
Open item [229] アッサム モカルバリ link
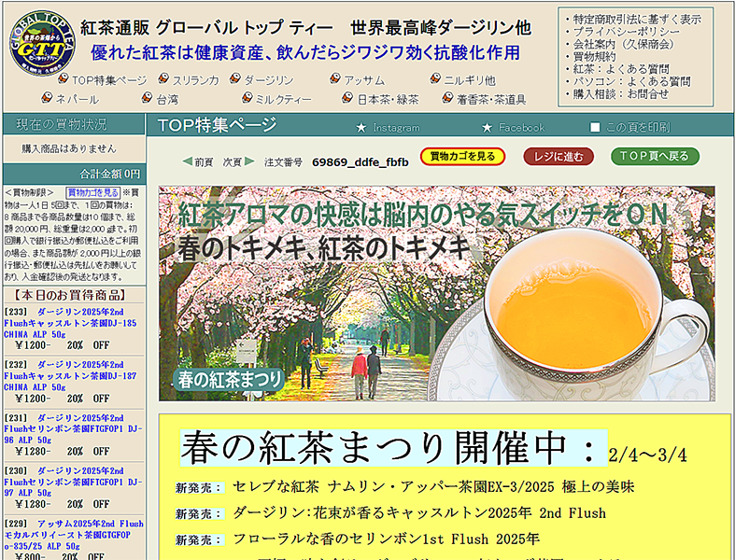pyautogui.click(x=74, y=535)
